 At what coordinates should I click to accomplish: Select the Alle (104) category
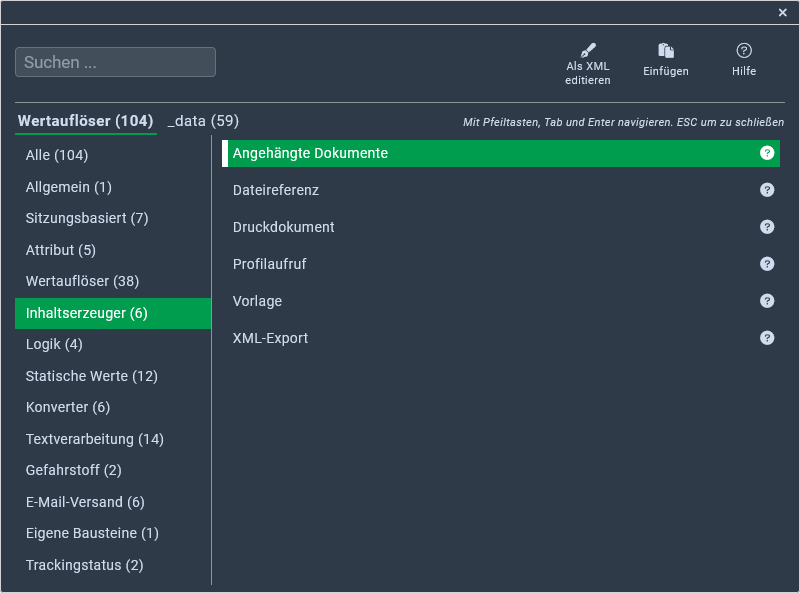[57, 155]
